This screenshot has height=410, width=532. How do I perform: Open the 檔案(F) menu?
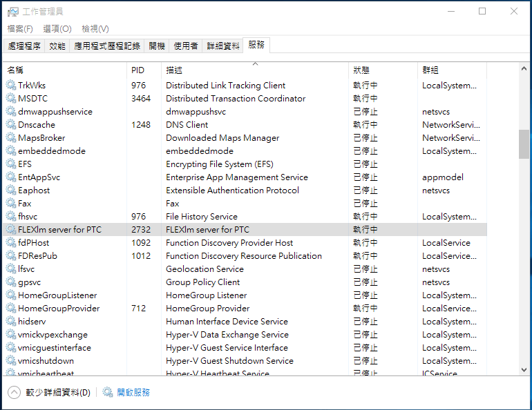coord(20,29)
